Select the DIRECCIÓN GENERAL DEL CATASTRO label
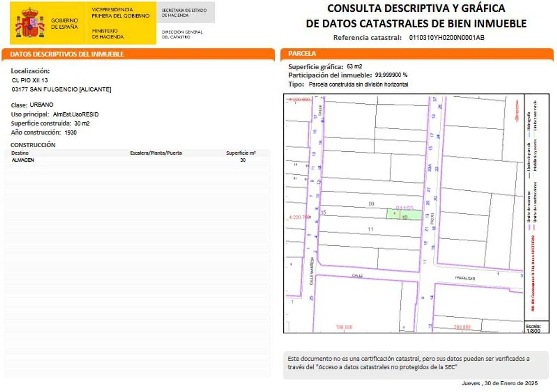This screenshot has width=557, height=392. pos(182,33)
